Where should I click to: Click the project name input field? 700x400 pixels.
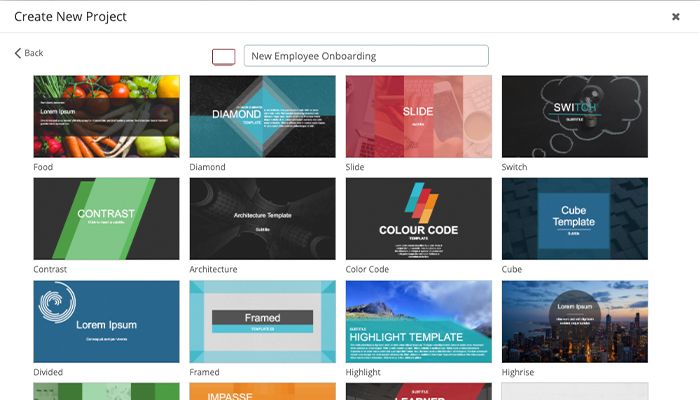pyautogui.click(x=365, y=56)
